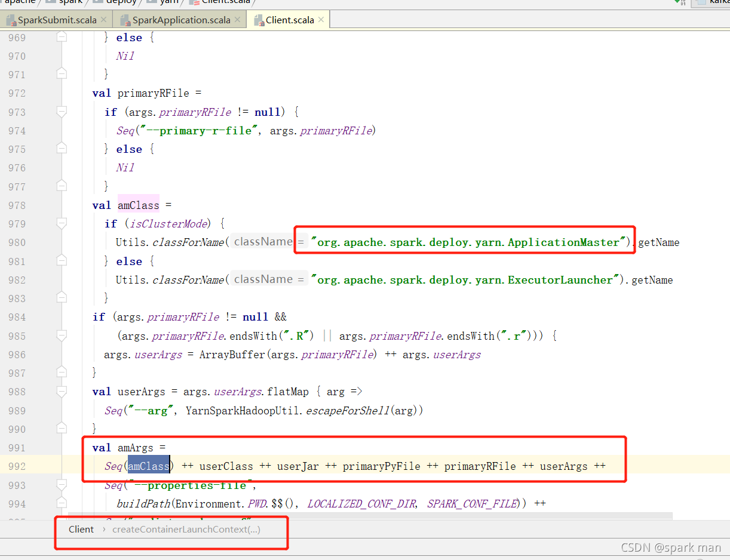Collapse the flatMap block at line 988

coord(62,391)
